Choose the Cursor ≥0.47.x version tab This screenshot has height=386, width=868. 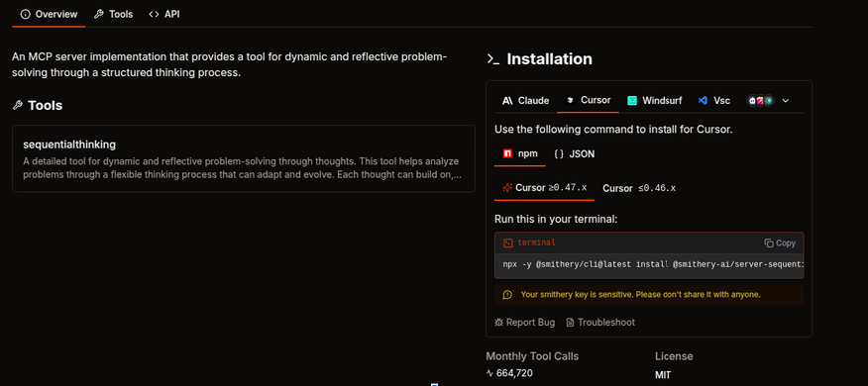coord(544,188)
